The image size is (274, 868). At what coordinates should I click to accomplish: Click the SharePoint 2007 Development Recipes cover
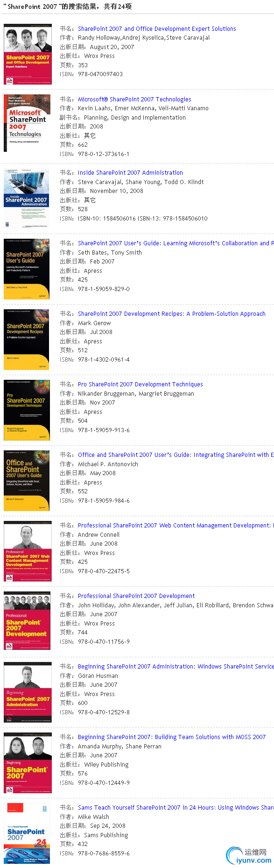coord(27,340)
